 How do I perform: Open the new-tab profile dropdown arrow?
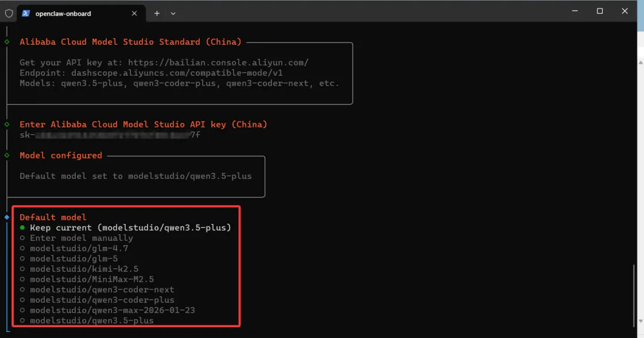coord(173,14)
